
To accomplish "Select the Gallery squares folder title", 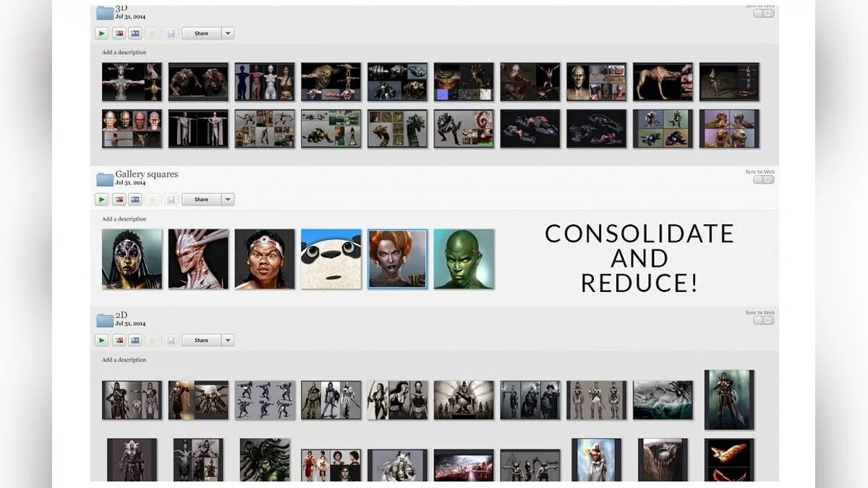I will [147, 174].
